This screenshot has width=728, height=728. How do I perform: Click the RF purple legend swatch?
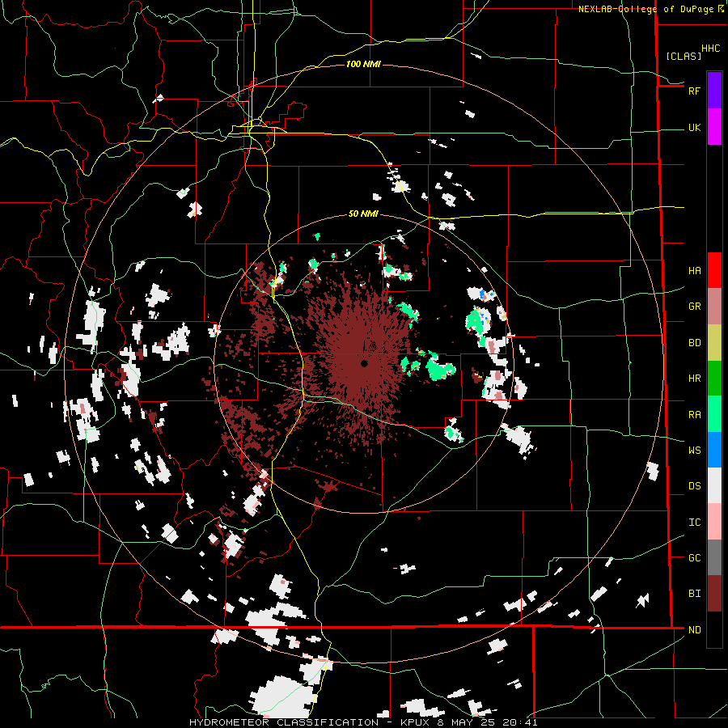coord(714,91)
